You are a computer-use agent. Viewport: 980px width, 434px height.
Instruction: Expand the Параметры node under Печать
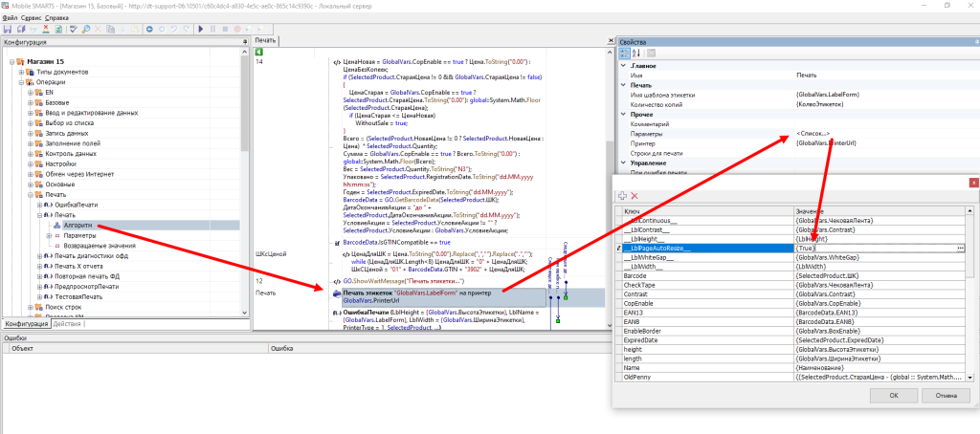point(49,236)
